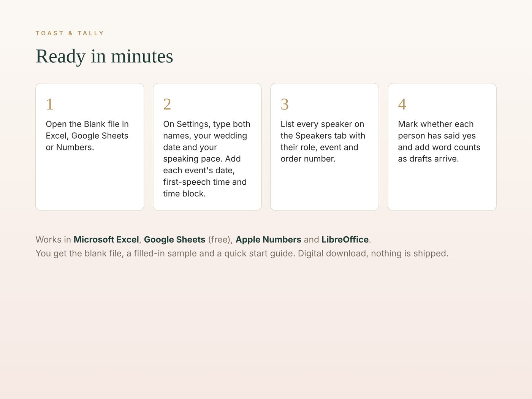Click the bold 'Apple Numbers' text
Image resolution: width=532 pixels, height=399 pixels.
[269, 240]
